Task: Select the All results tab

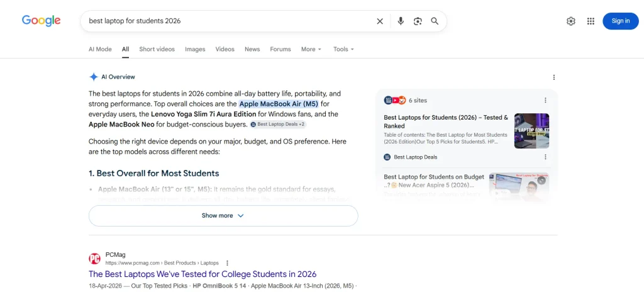Action: coord(125,49)
